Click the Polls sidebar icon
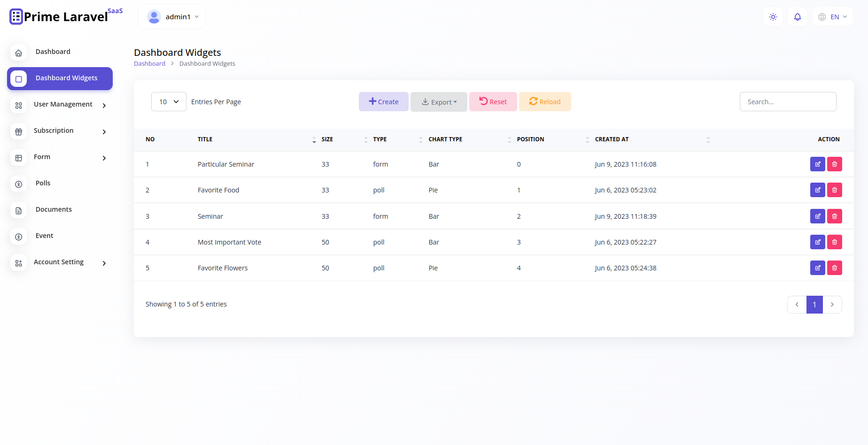868x445 pixels. coord(18,184)
